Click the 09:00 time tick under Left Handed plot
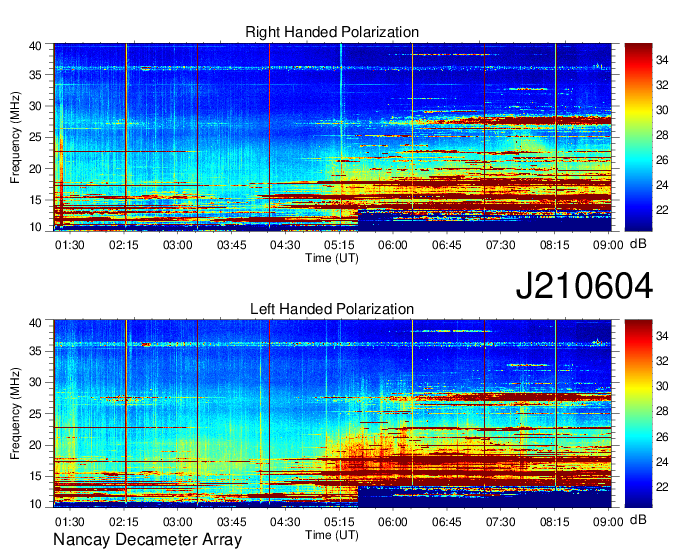The height and width of the screenshot is (552, 680). [608, 522]
